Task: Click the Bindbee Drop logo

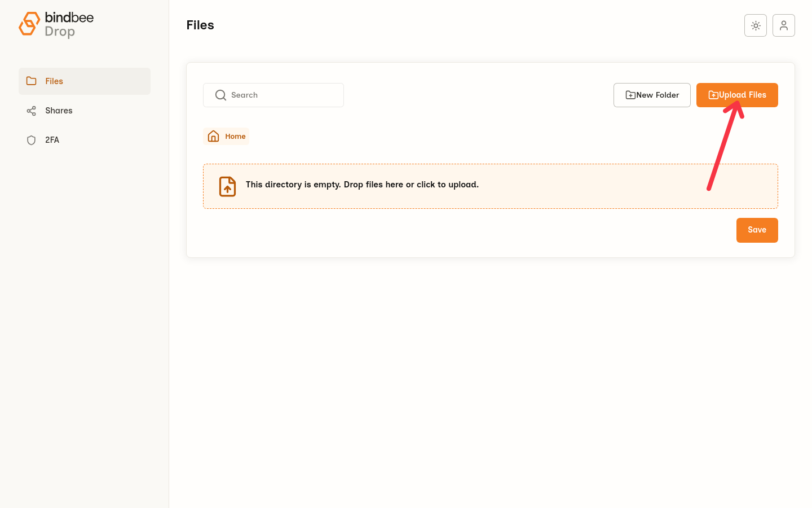Action: [56, 25]
